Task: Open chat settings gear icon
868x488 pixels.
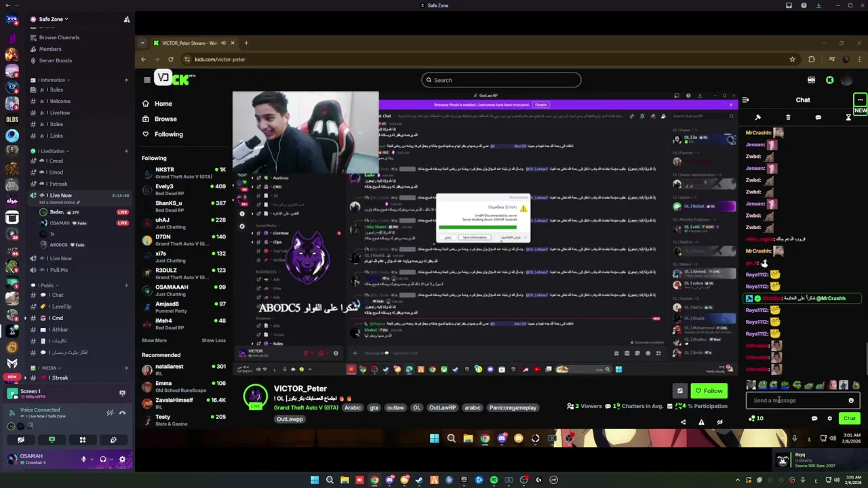Action: (829, 419)
